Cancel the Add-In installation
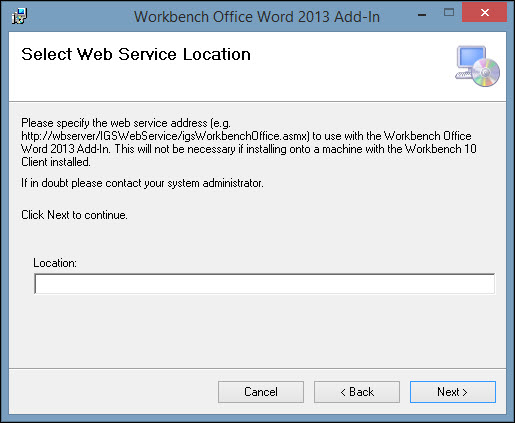The width and height of the screenshot is (515, 423). 261,392
